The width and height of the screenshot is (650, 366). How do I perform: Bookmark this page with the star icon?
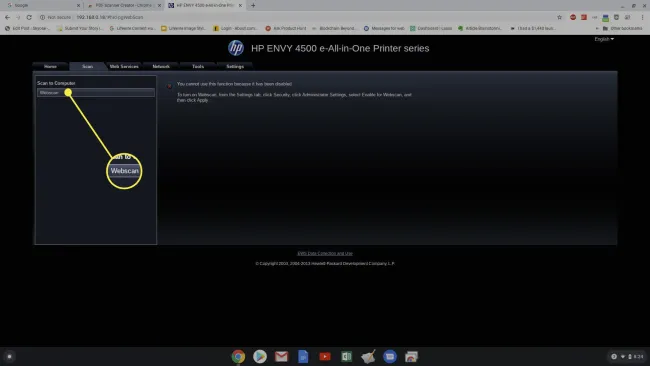point(559,17)
